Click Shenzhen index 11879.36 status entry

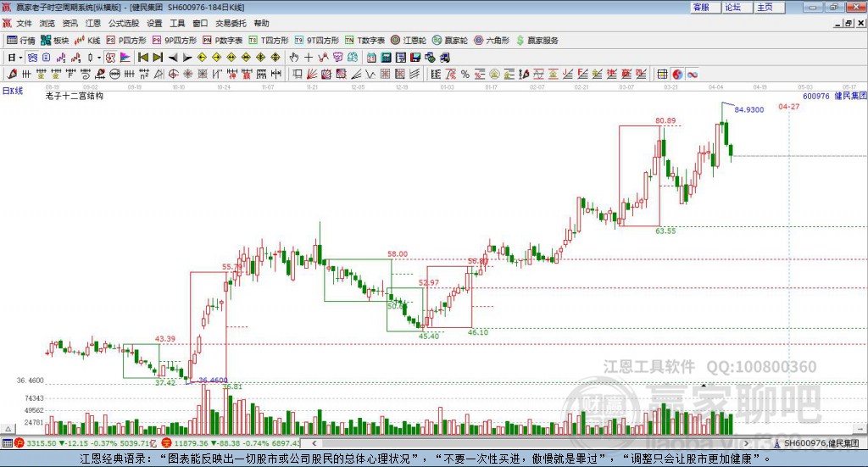coord(232,443)
